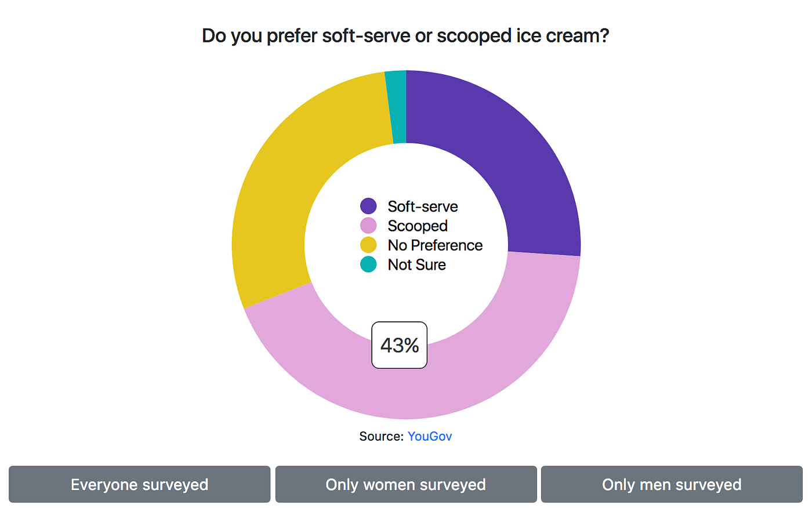Click the teal Not Sure legend circle
Image resolution: width=812 pixels, height=508 pixels.
pyautogui.click(x=368, y=264)
